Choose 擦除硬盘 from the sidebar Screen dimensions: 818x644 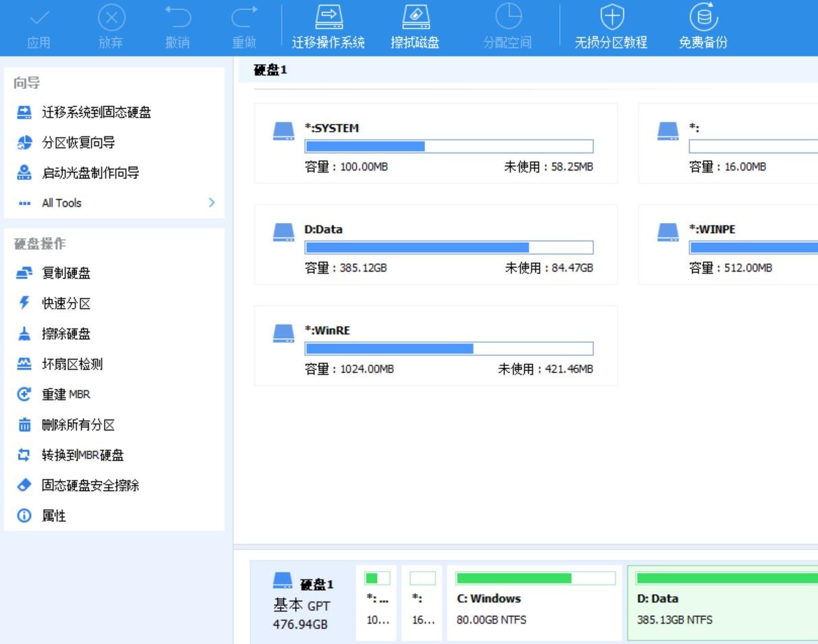point(66,334)
